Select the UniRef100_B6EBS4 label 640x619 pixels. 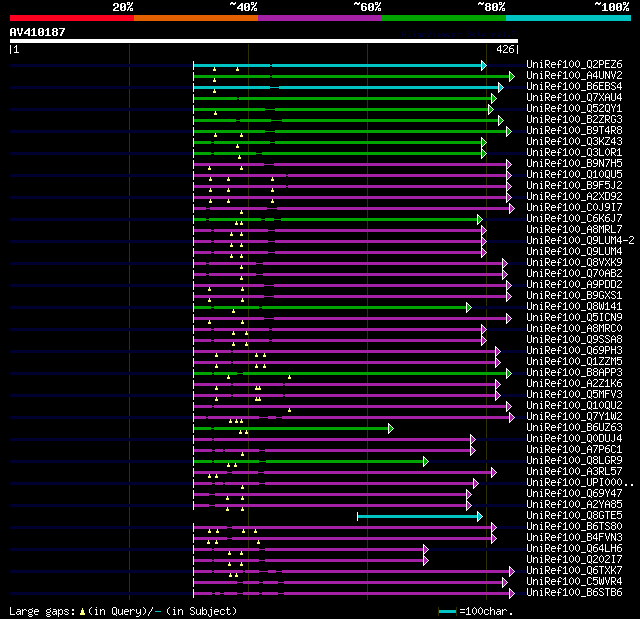pyautogui.click(x=574, y=87)
